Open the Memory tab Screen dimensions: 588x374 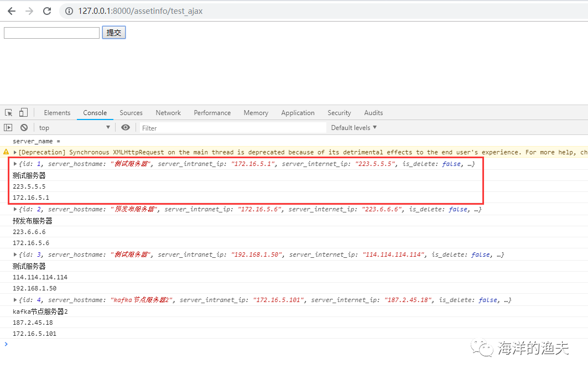[256, 113]
